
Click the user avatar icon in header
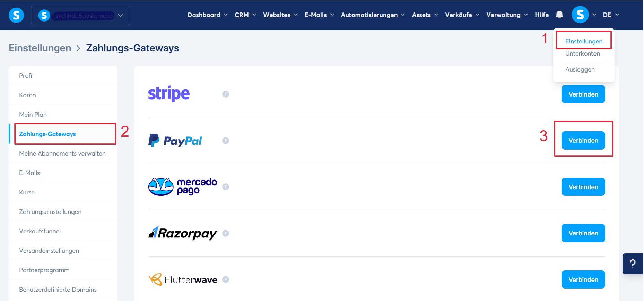coord(580,15)
